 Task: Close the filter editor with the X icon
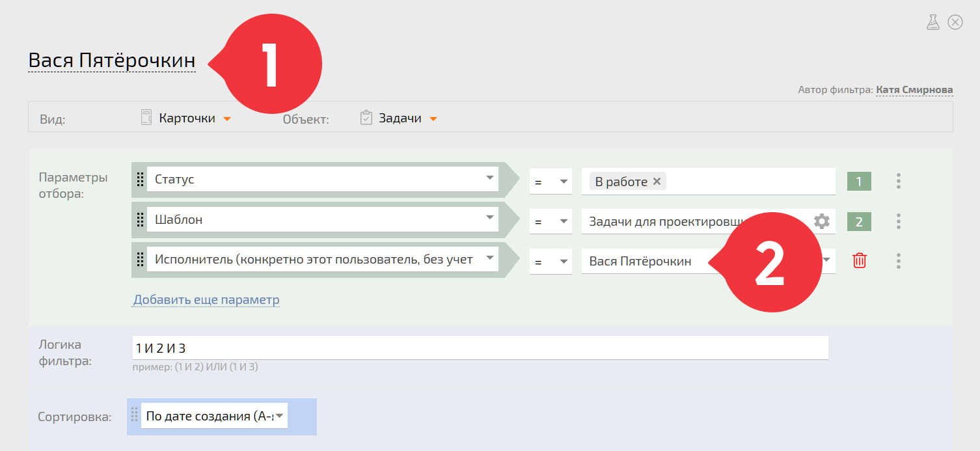[x=955, y=22]
